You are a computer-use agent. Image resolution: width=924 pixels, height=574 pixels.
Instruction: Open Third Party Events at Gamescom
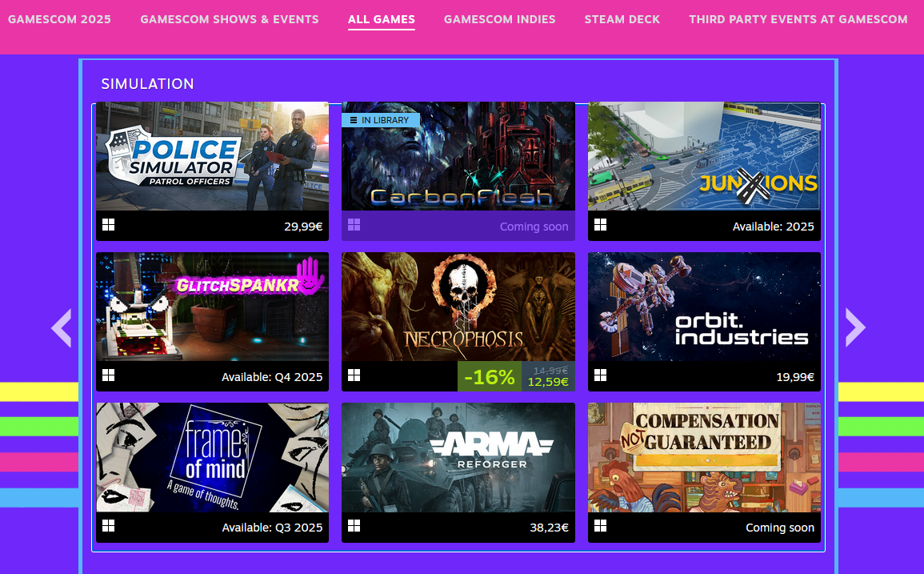click(x=798, y=19)
